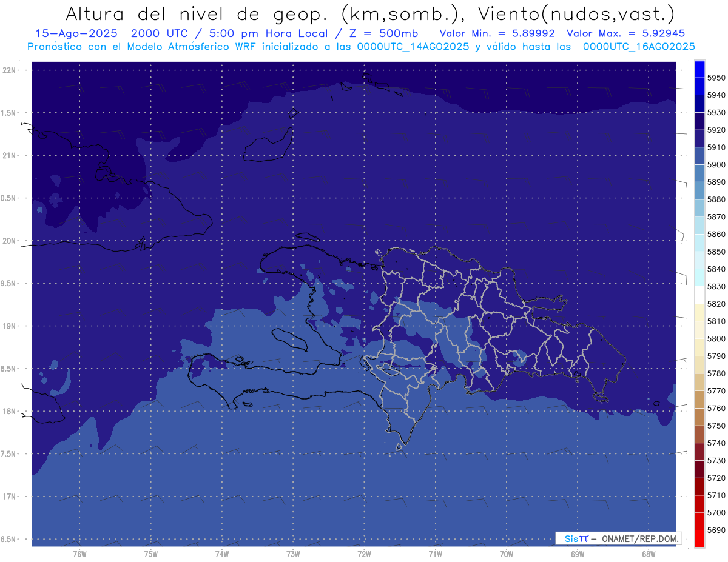Pick the dark maroon swatch between 5730 and 5720
Viewport: 728px width, 562px height.
click(x=699, y=469)
